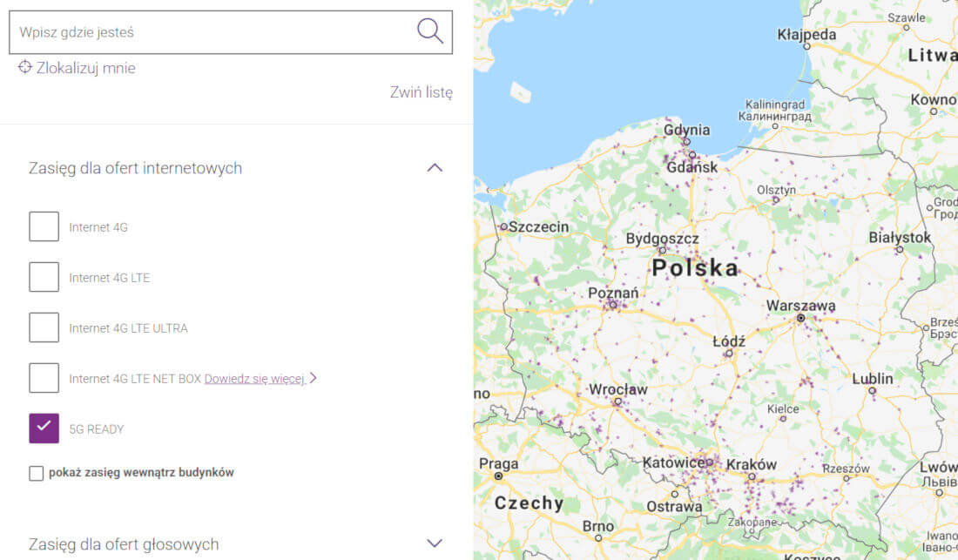
Task: Open the Dowiedz się więcej link
Action: click(253, 379)
